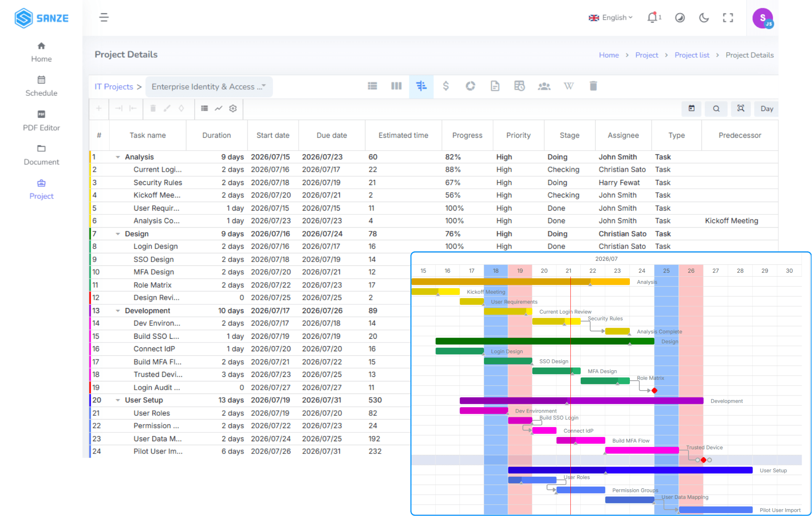Click the trash delete project icon

(593, 86)
